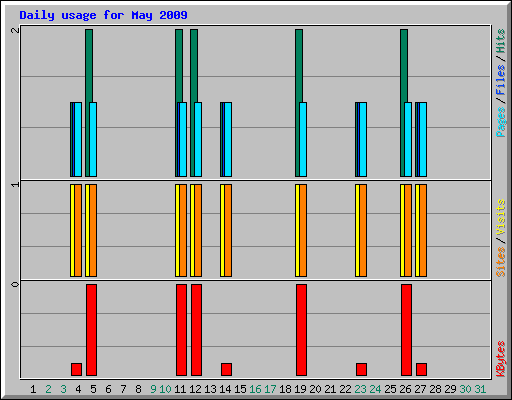The width and height of the screenshot is (512, 400).
Task: Select the tall red KBytes bar for day 12
Action: tap(196, 330)
